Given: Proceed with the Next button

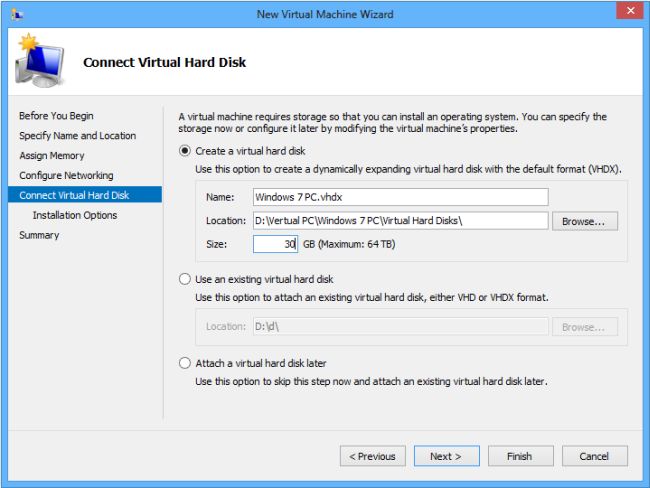Looking at the screenshot, I should (x=446, y=456).
